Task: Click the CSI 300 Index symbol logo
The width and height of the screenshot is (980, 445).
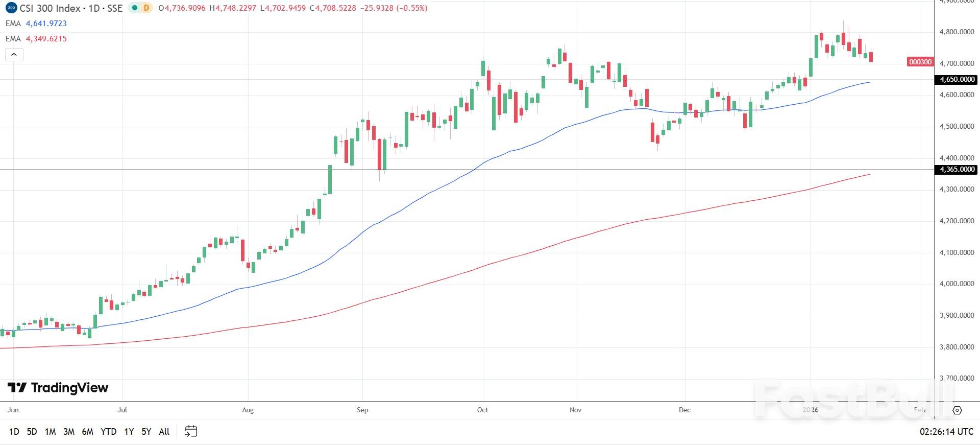Action: pos(11,8)
